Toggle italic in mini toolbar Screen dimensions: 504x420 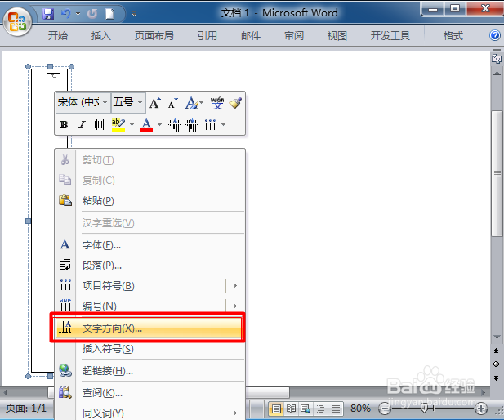click(x=82, y=125)
